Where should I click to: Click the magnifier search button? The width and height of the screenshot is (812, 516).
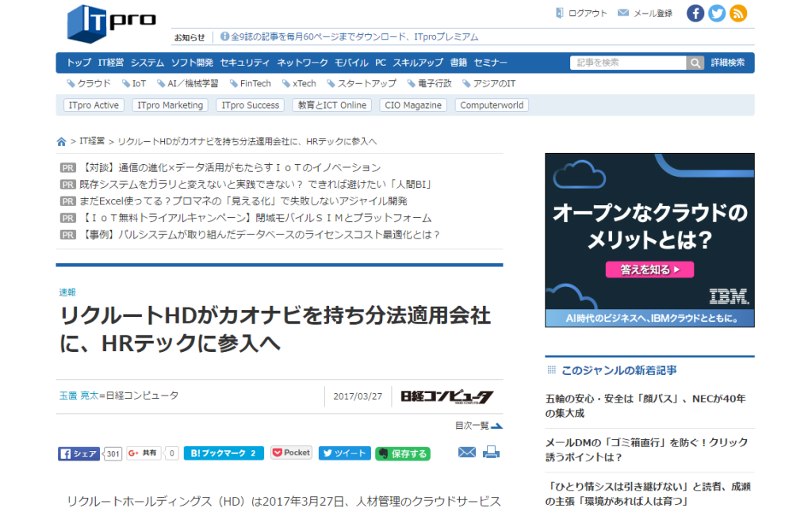(x=695, y=63)
